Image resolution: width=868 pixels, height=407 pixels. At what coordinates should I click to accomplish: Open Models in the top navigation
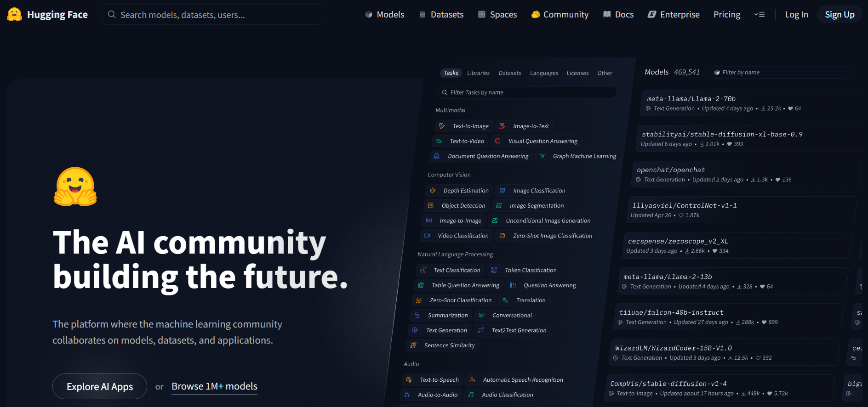[385, 15]
